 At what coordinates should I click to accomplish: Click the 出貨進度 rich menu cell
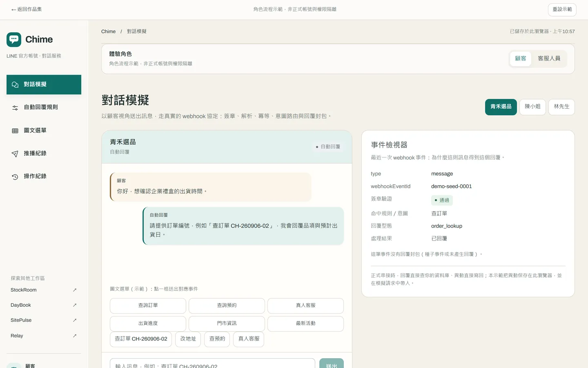(x=148, y=324)
